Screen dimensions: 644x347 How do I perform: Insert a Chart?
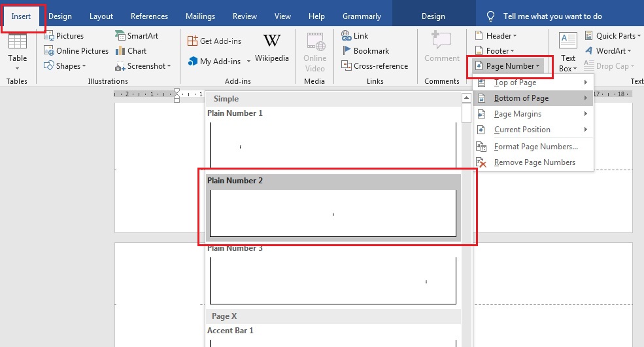click(131, 51)
